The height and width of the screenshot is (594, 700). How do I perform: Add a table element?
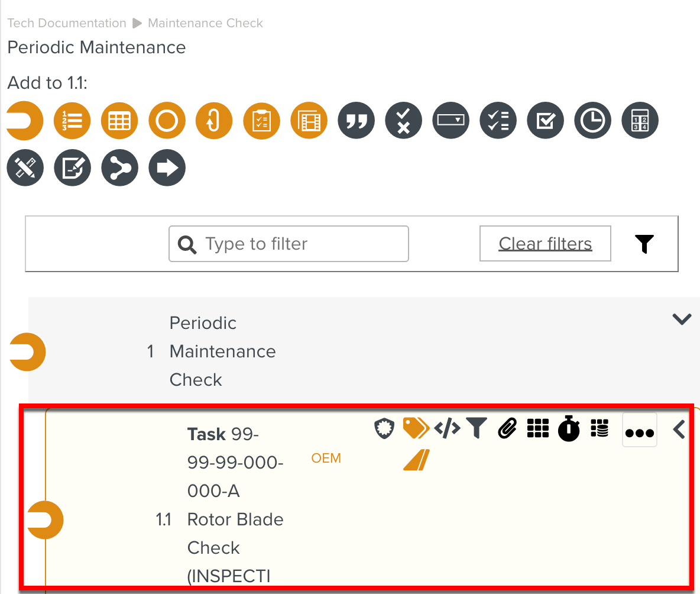point(119,121)
